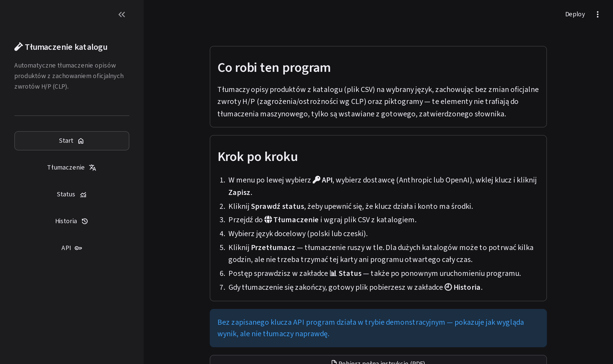Image resolution: width=613 pixels, height=364 pixels.
Task: Go to the Tłumaczenie page in the sidebar
Action: tap(72, 168)
